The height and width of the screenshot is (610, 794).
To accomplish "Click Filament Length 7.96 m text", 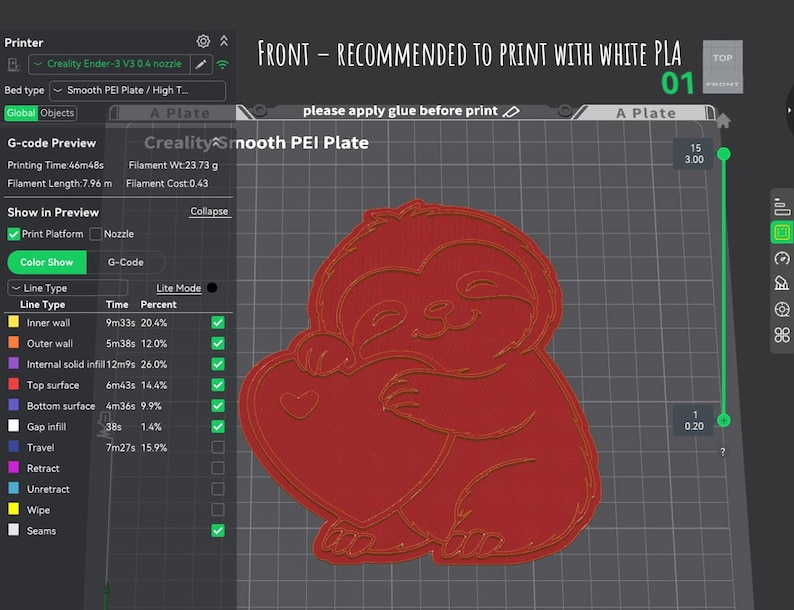I will coord(60,183).
